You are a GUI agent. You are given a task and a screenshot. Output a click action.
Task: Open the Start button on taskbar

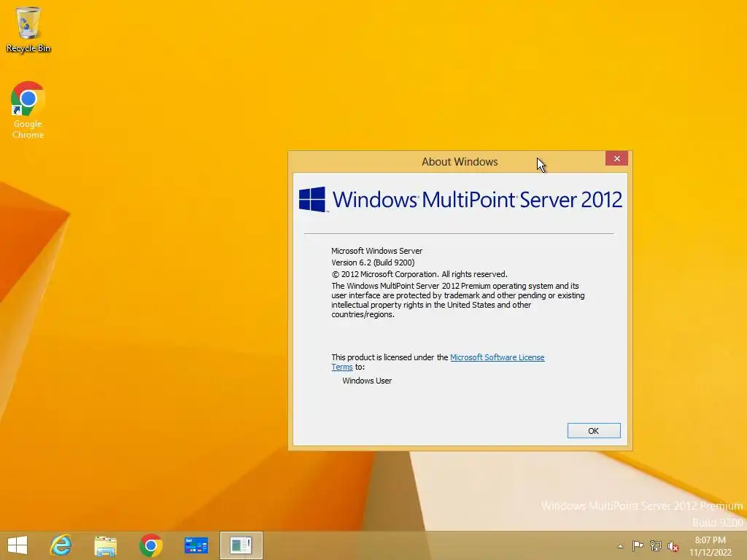click(18, 545)
